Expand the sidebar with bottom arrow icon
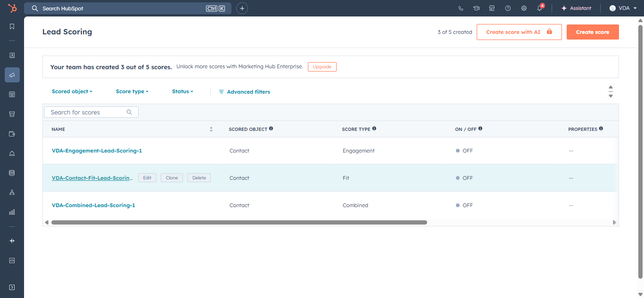 click(x=12, y=287)
